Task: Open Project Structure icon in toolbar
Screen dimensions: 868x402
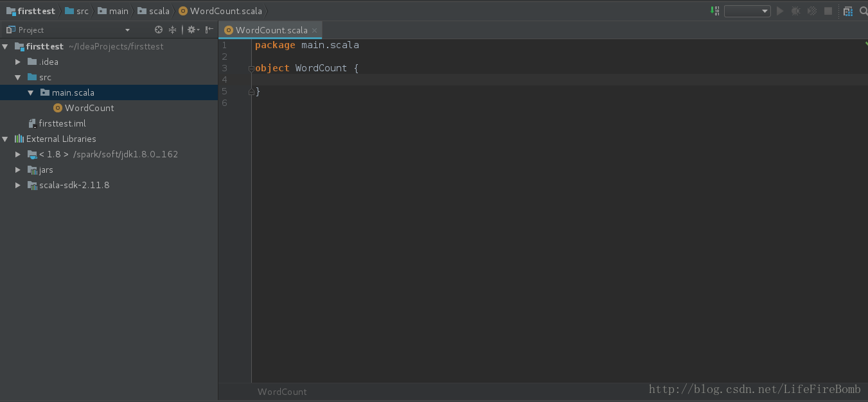Action: (x=848, y=11)
